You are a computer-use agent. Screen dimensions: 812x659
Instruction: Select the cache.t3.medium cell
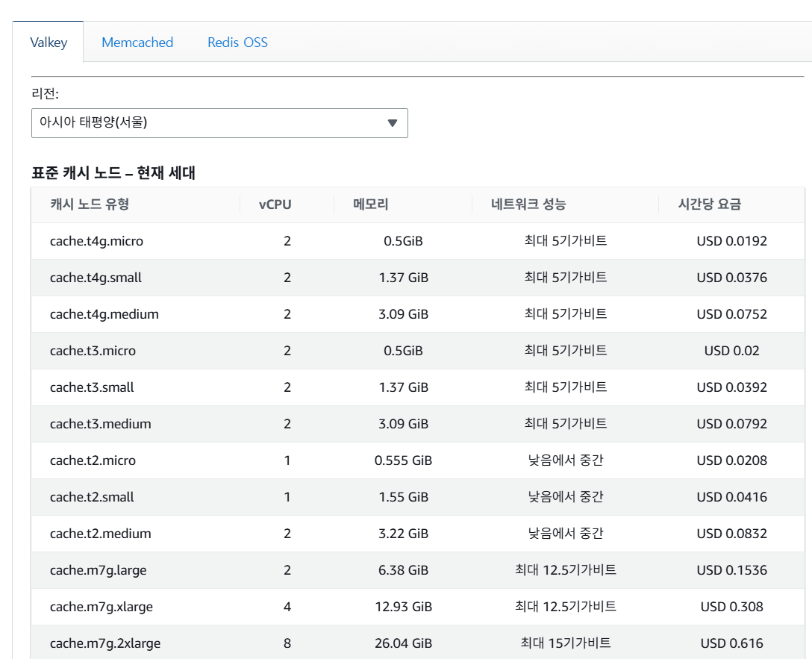(x=101, y=424)
